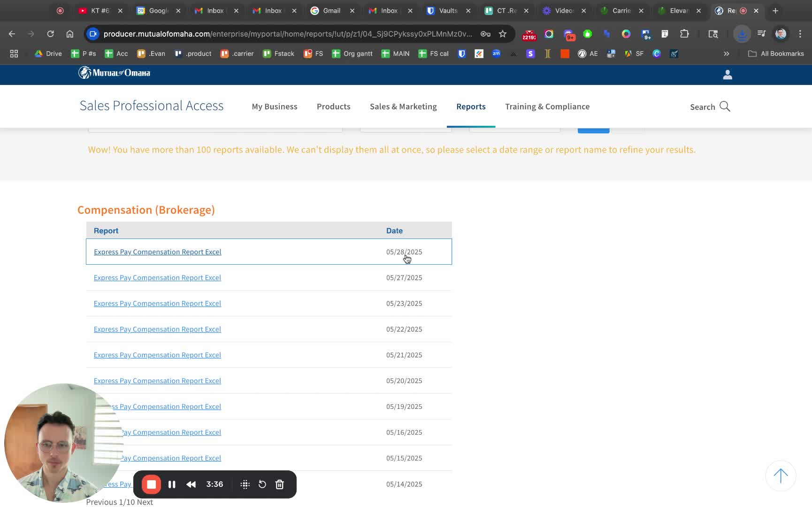The image size is (812, 507).
Task: Open the Org gantt bookmark
Action: coord(352,54)
